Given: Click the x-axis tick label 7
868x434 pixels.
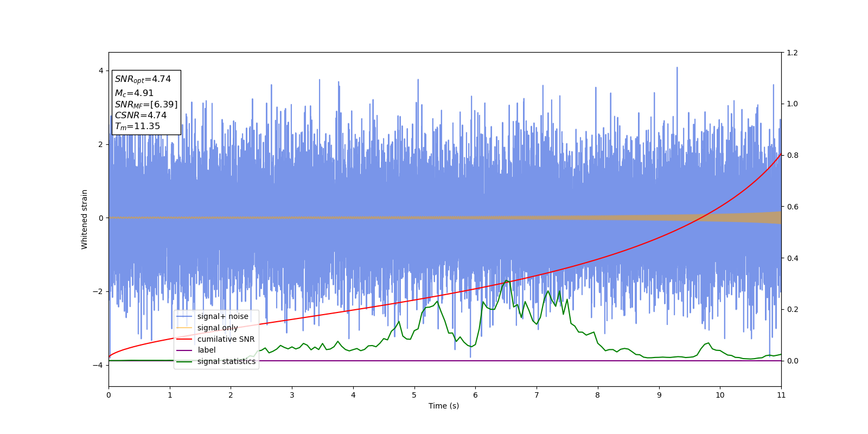Looking at the screenshot, I should (x=537, y=395).
